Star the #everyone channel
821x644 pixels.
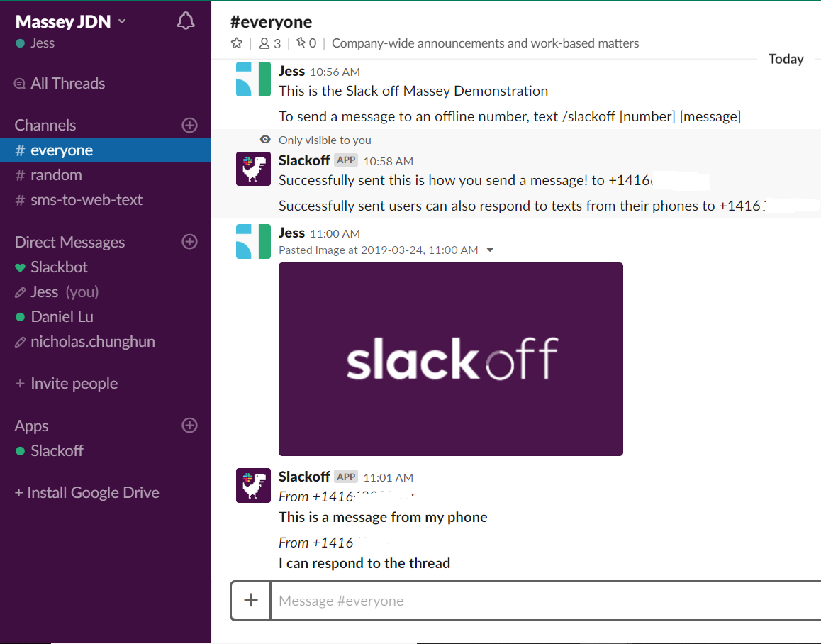237,43
